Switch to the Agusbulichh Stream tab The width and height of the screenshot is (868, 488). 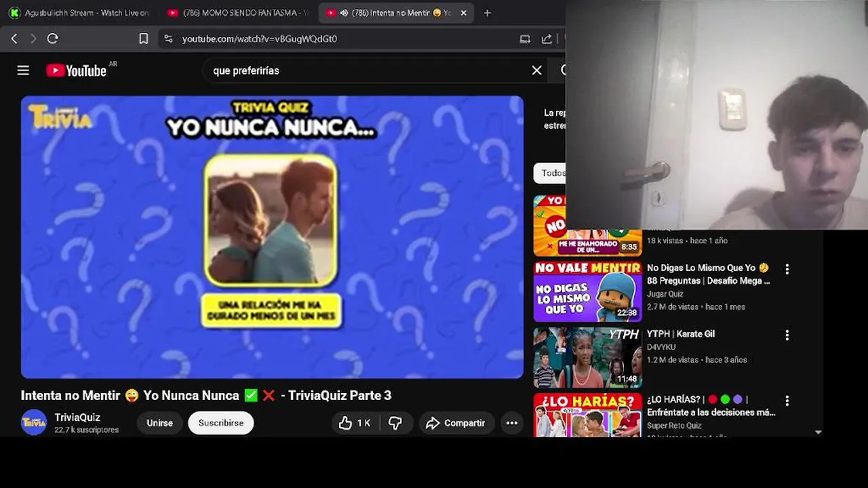click(79, 13)
